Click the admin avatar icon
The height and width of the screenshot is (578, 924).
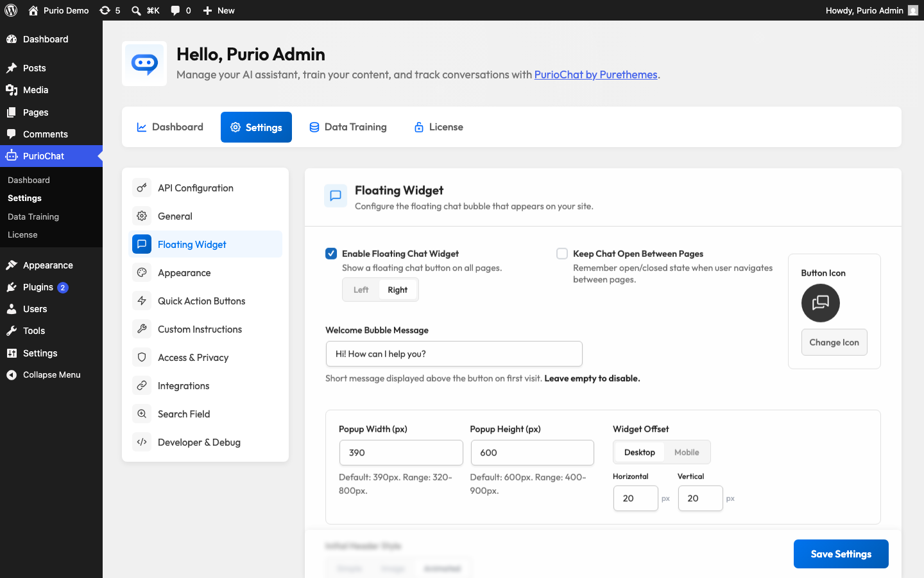click(x=913, y=10)
